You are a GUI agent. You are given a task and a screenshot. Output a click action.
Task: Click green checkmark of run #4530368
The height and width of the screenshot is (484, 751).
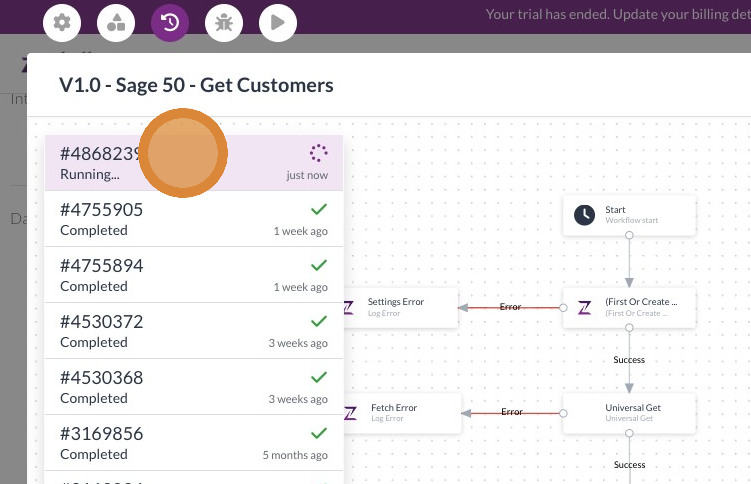(x=319, y=377)
